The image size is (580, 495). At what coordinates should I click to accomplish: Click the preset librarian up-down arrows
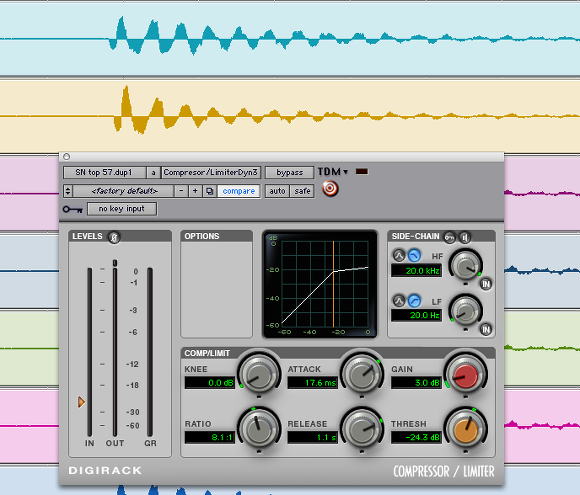coord(68,191)
